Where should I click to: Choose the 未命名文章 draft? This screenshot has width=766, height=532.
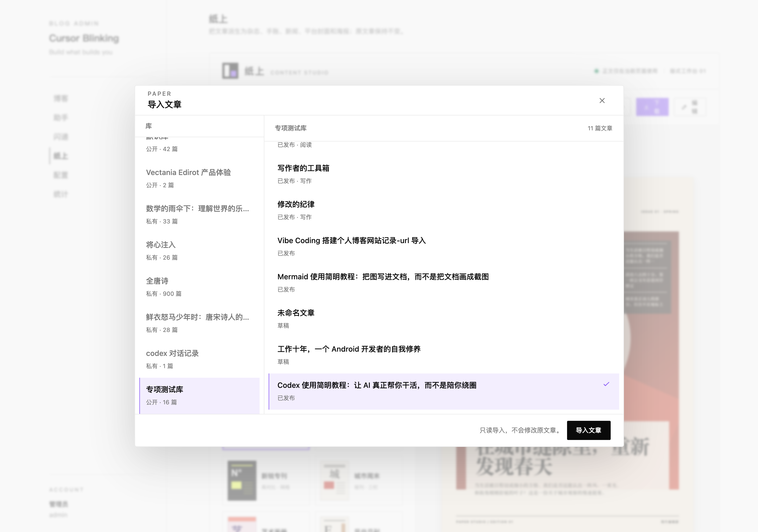coord(444,319)
